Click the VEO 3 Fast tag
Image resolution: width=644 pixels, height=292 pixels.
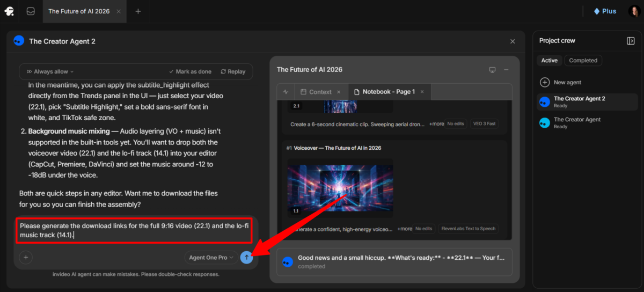(x=484, y=124)
